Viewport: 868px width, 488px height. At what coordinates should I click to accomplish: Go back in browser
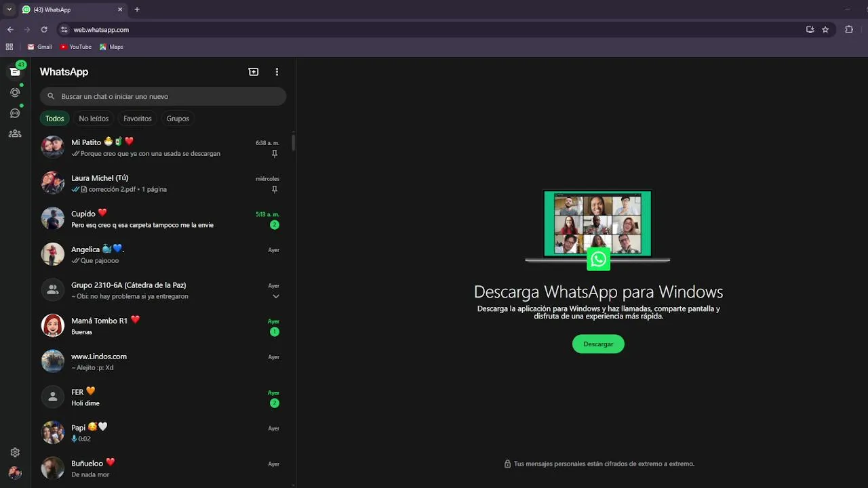coord(10,30)
